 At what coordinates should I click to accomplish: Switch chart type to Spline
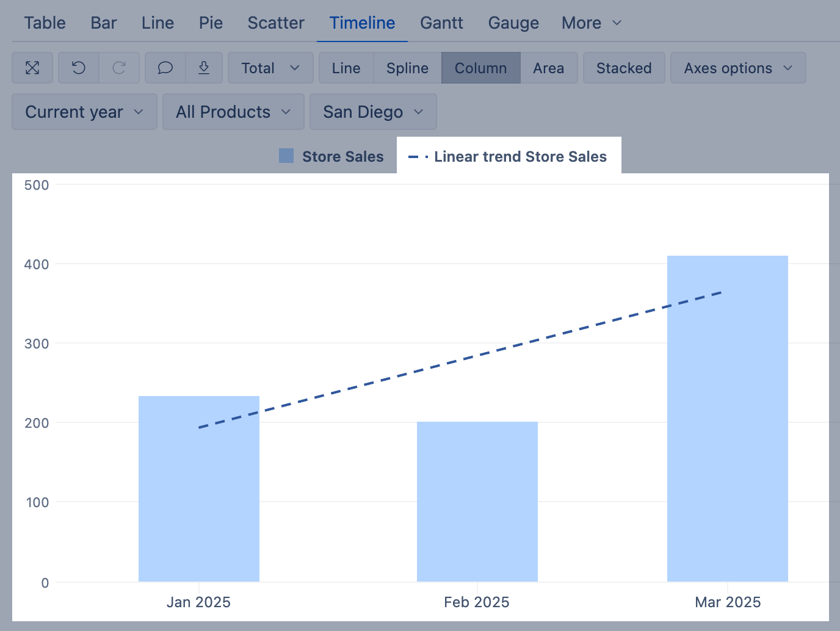(x=407, y=68)
